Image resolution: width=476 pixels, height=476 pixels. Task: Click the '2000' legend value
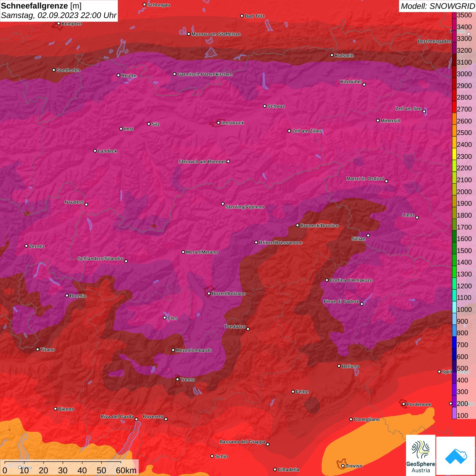pos(464,192)
